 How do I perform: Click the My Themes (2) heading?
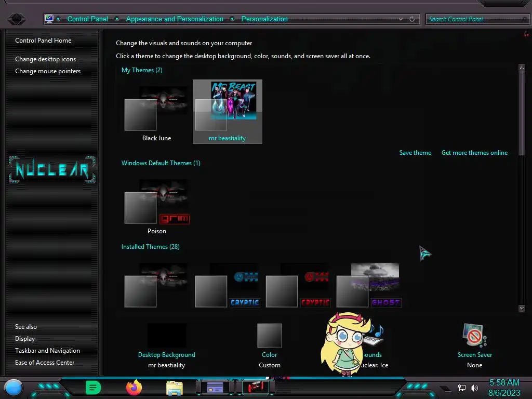pos(142,70)
